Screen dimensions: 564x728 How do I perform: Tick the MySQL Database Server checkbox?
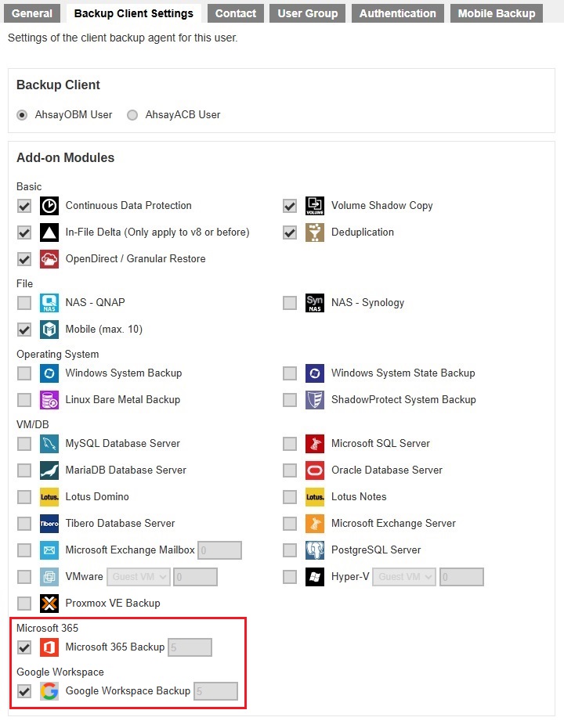point(24,444)
